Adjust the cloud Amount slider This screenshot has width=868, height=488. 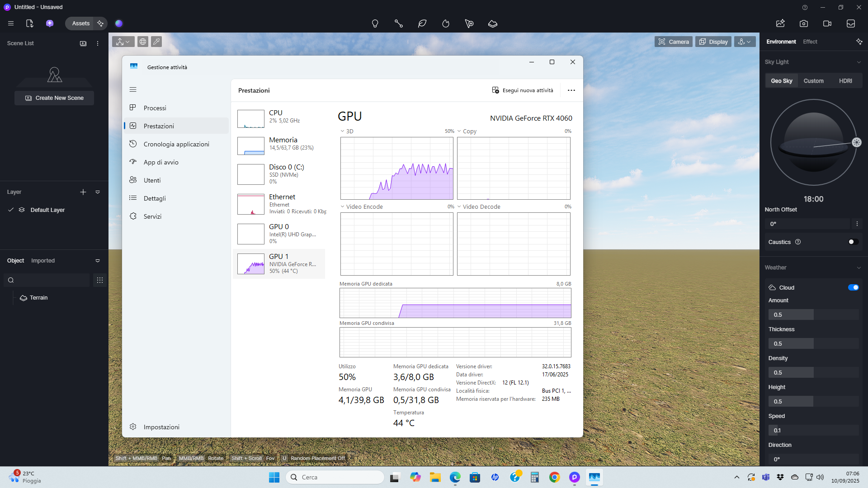coord(813,314)
